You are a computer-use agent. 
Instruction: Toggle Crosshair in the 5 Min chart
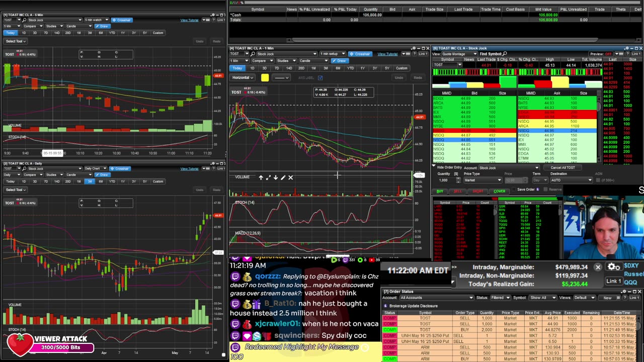122,20
